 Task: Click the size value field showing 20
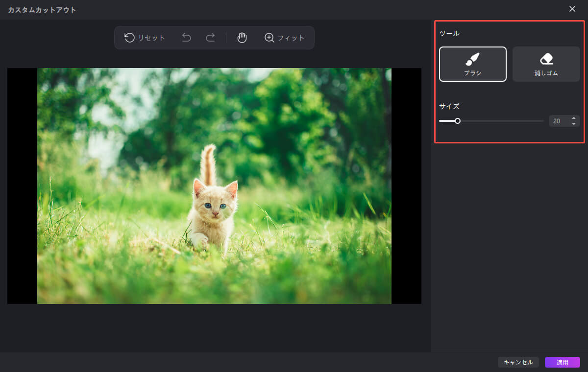pyautogui.click(x=558, y=121)
